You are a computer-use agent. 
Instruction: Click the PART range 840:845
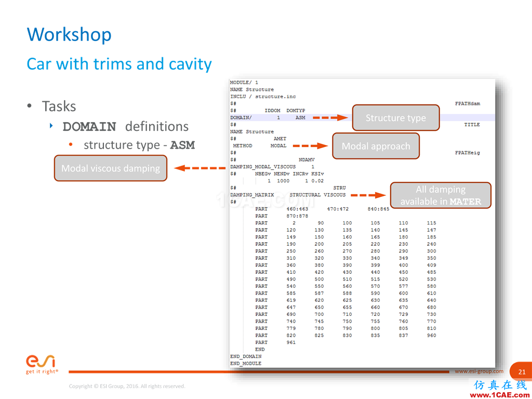coord(378,209)
